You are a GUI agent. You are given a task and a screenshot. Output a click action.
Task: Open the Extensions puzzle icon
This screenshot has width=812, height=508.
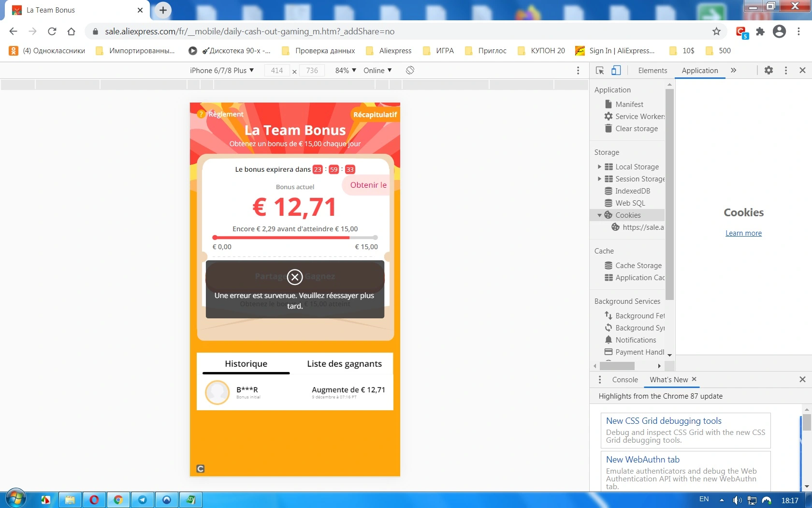point(760,31)
